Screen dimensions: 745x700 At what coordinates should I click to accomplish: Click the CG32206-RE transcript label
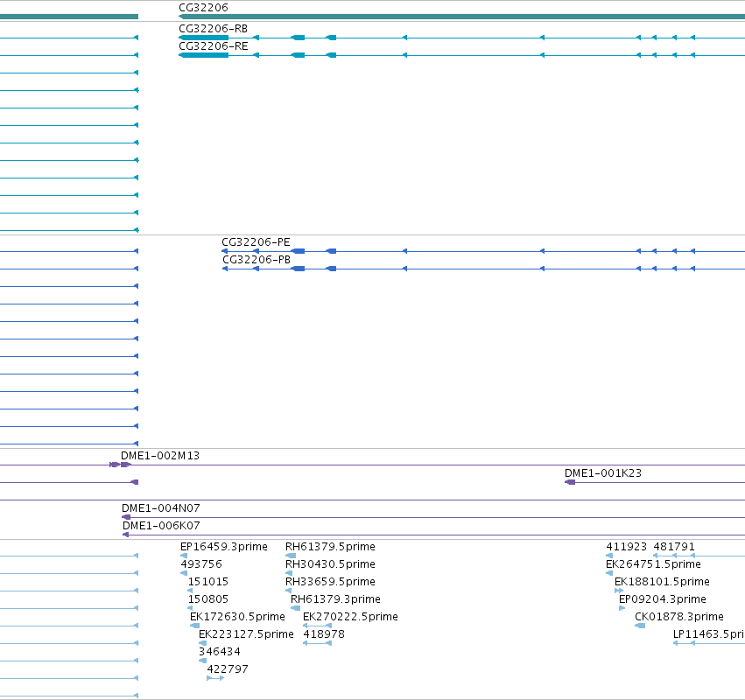pos(214,46)
